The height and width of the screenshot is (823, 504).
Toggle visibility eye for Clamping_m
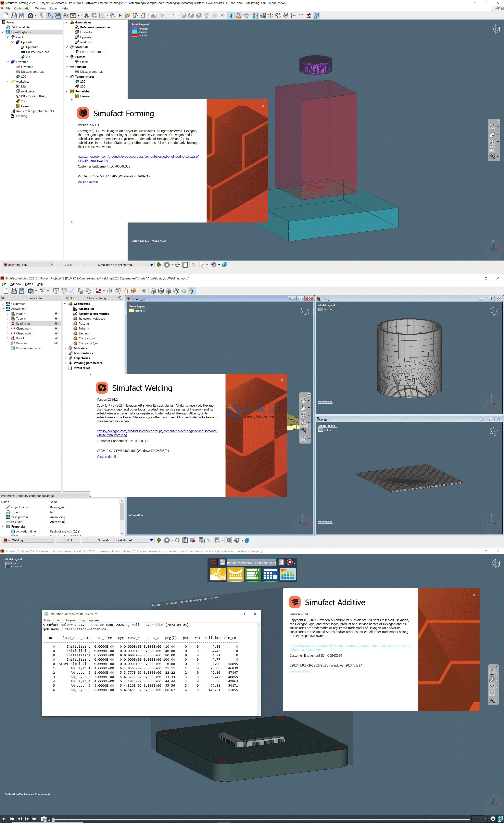click(x=56, y=328)
